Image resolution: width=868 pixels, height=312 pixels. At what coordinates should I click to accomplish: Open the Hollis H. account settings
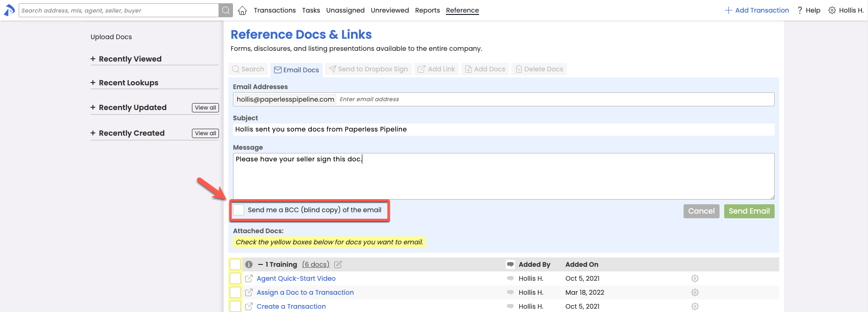(x=846, y=10)
